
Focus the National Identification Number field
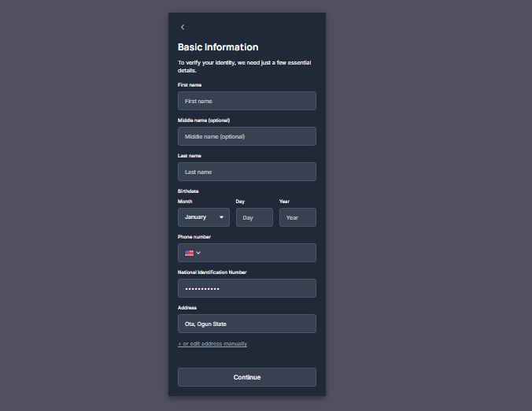(247, 288)
